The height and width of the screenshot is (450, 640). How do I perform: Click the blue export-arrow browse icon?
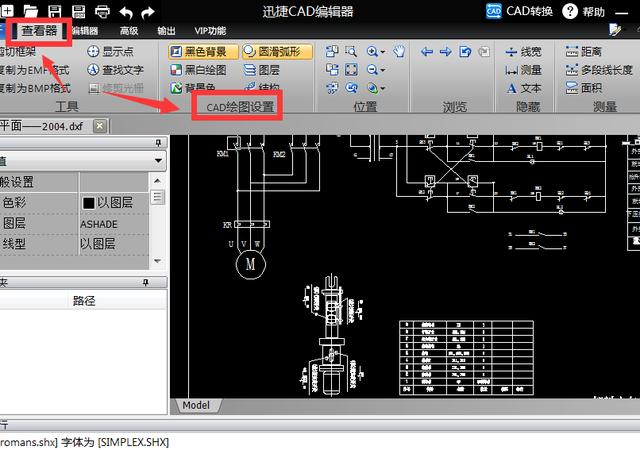(465, 51)
